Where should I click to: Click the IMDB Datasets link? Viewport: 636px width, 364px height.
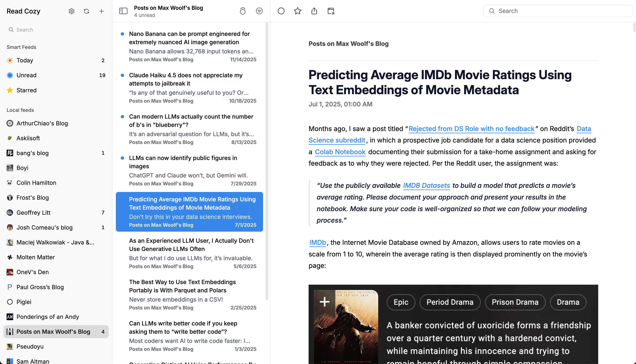pos(426,186)
